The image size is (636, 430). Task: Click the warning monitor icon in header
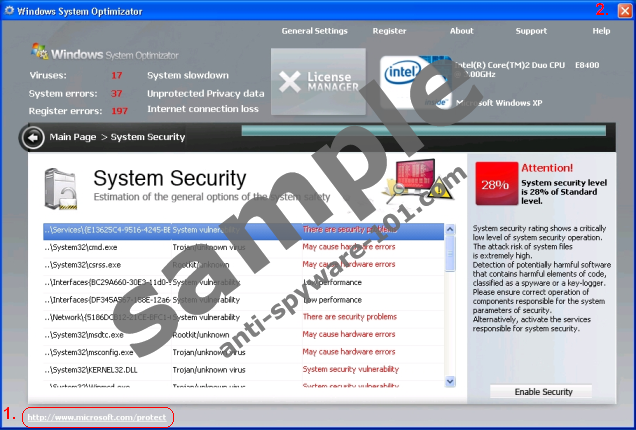pyautogui.click(x=422, y=176)
